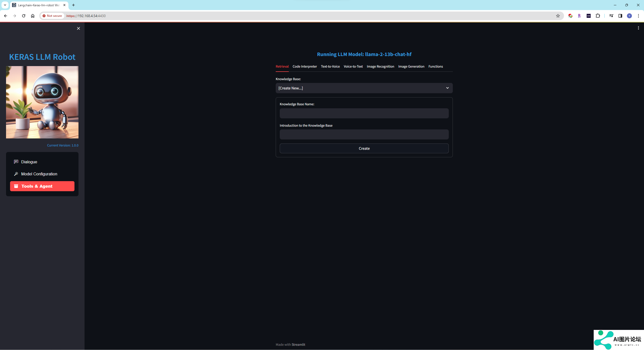Focus the Knowledge Base Name input field
Image resolution: width=644 pixels, height=350 pixels.
pos(364,113)
